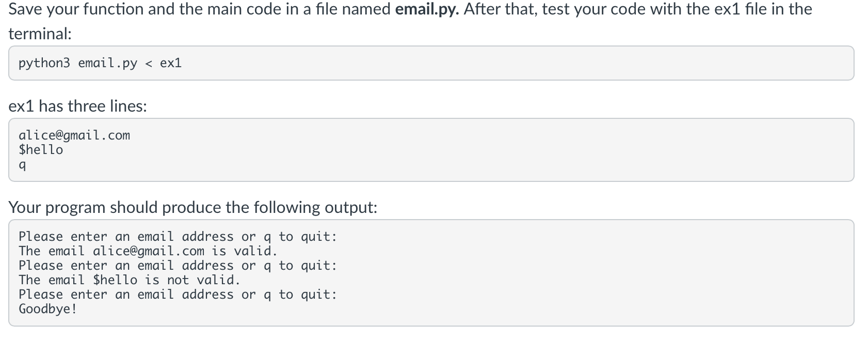Click empty area of the command code block
The image size is (868, 339).
[516, 63]
